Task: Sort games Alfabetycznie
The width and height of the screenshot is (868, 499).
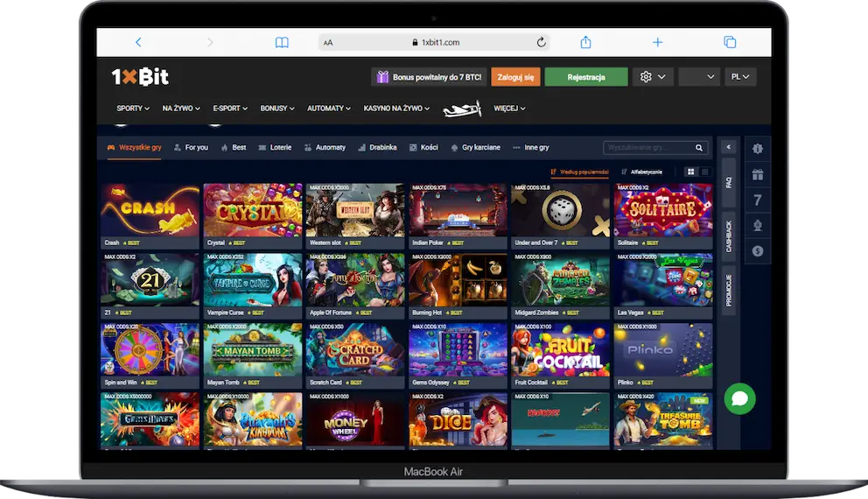Action: (641, 172)
